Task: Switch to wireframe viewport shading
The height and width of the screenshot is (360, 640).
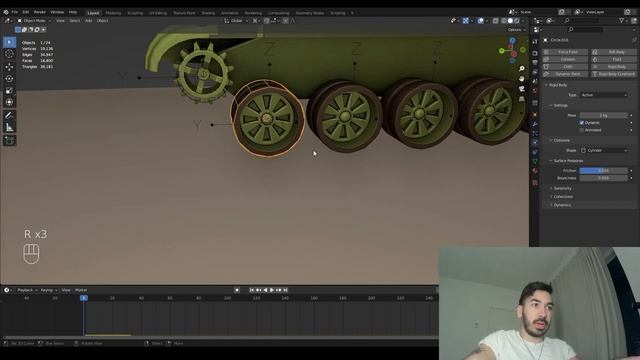Action: 504,21
